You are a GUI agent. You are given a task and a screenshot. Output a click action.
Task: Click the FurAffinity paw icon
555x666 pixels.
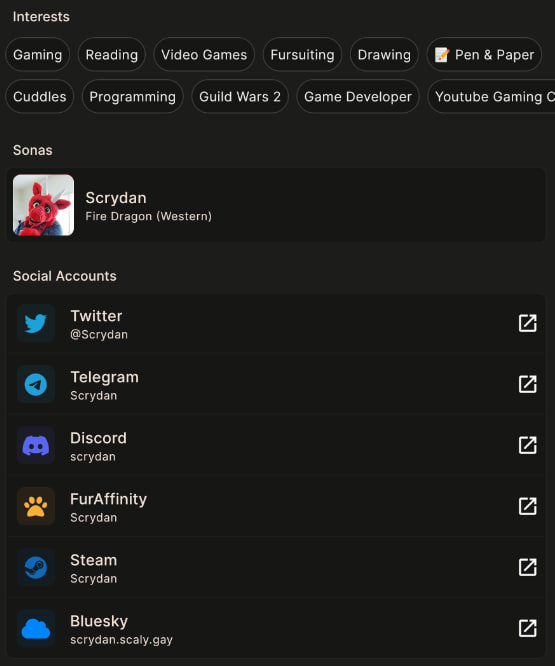(x=36, y=506)
